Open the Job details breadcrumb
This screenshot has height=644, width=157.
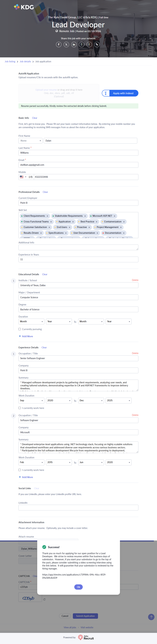[25, 62]
